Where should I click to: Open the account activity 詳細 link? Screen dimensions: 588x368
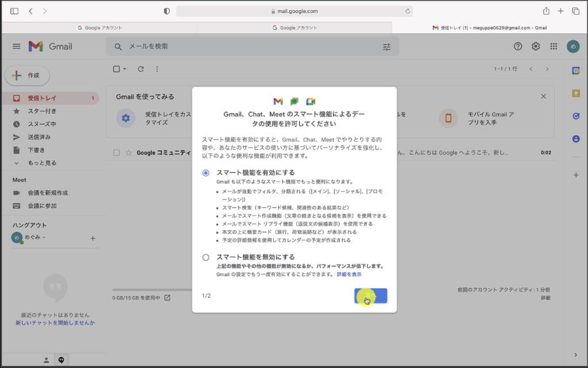point(546,298)
